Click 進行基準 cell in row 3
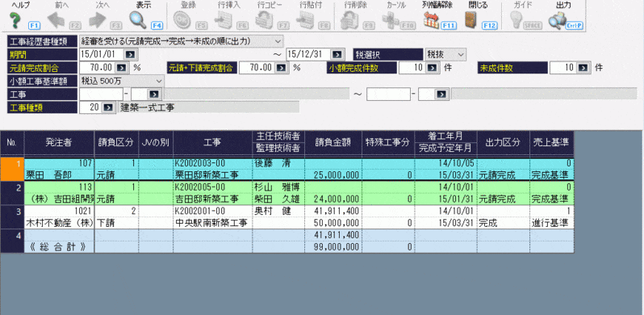The height and width of the screenshot is (315, 644). coord(551,223)
